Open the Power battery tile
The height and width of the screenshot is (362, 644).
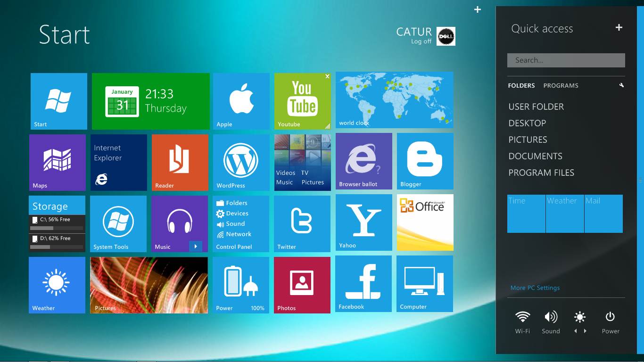click(241, 285)
